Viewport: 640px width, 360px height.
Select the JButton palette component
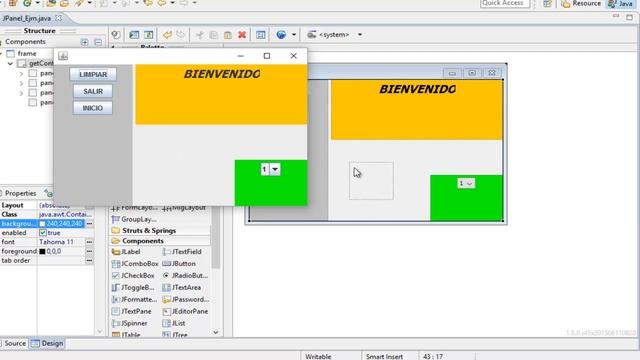[x=179, y=264]
